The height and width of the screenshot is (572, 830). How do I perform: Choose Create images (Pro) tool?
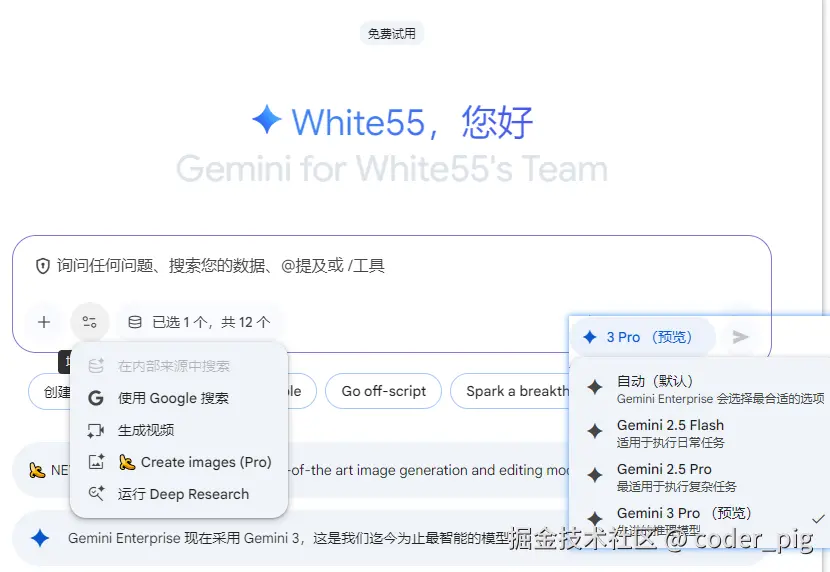[179, 462]
